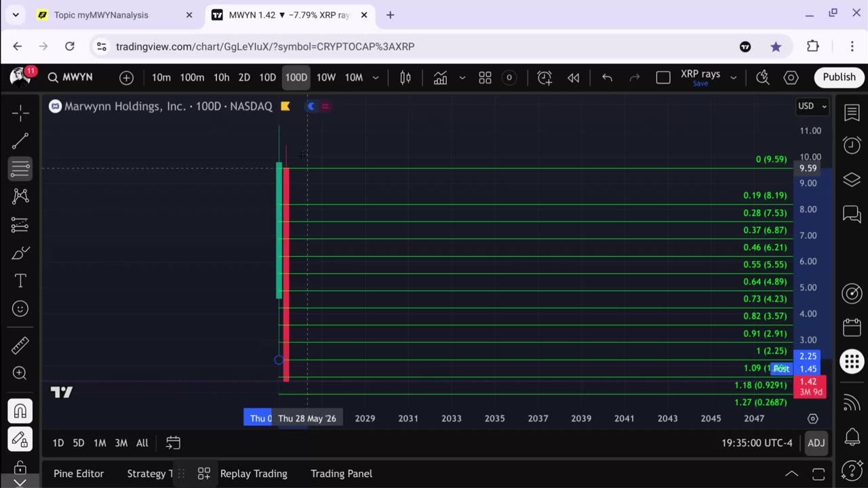Select the 100D interval

pos(296,78)
